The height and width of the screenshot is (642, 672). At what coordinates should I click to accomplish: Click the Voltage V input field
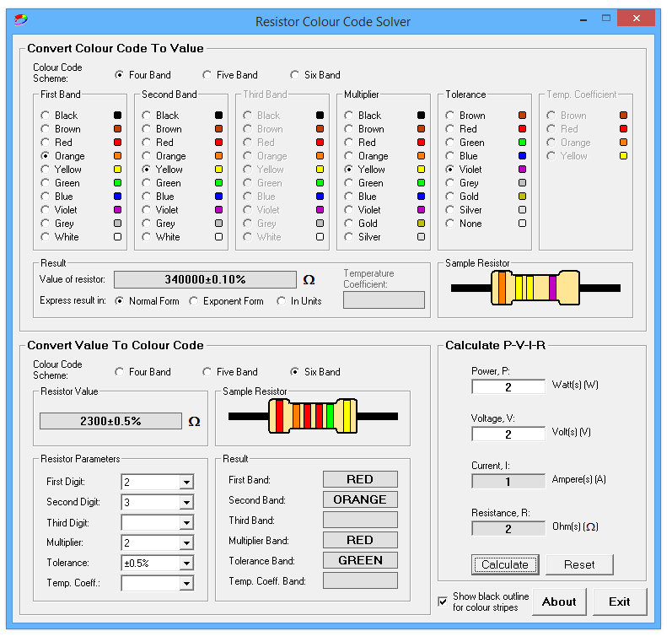(508, 434)
